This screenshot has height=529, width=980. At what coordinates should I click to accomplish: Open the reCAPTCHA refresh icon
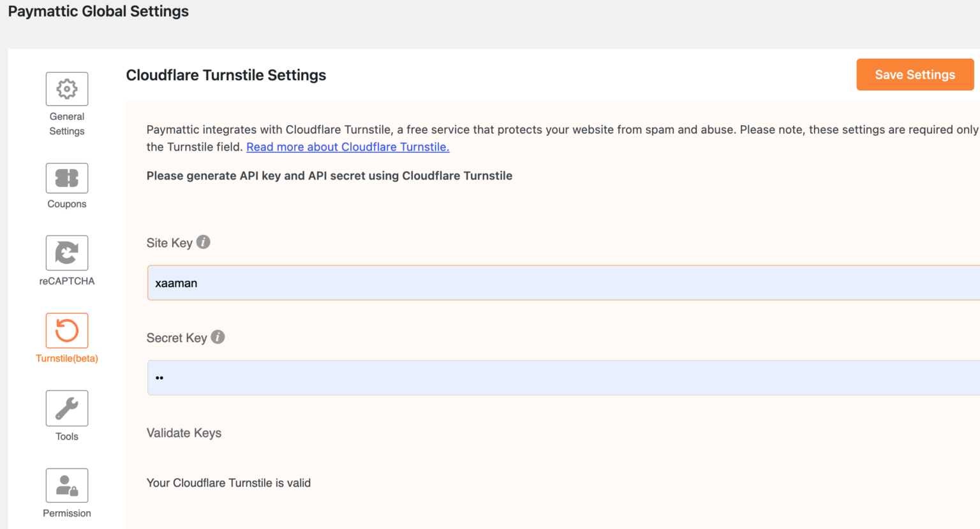click(66, 252)
